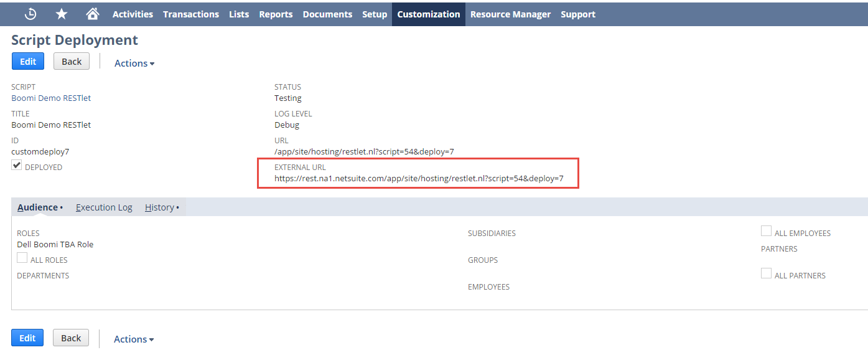
Task: Click the Edit button
Action: (27, 60)
